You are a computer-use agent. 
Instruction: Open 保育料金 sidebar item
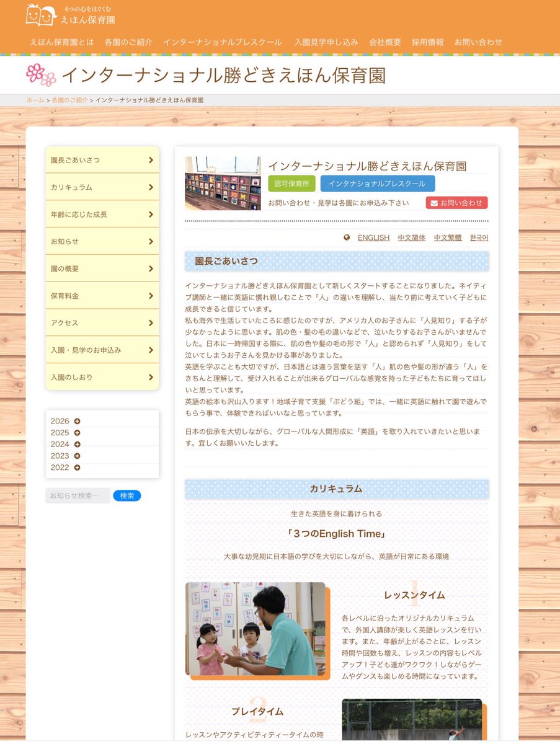click(x=102, y=296)
